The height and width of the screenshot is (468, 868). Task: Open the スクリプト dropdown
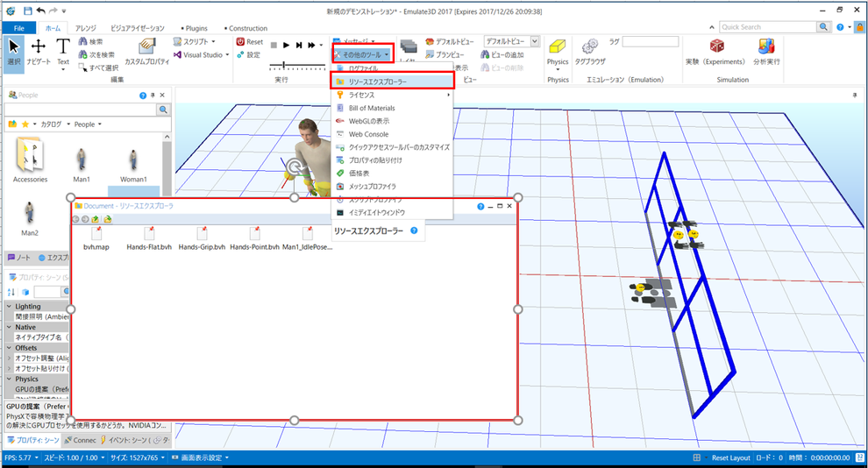point(195,41)
